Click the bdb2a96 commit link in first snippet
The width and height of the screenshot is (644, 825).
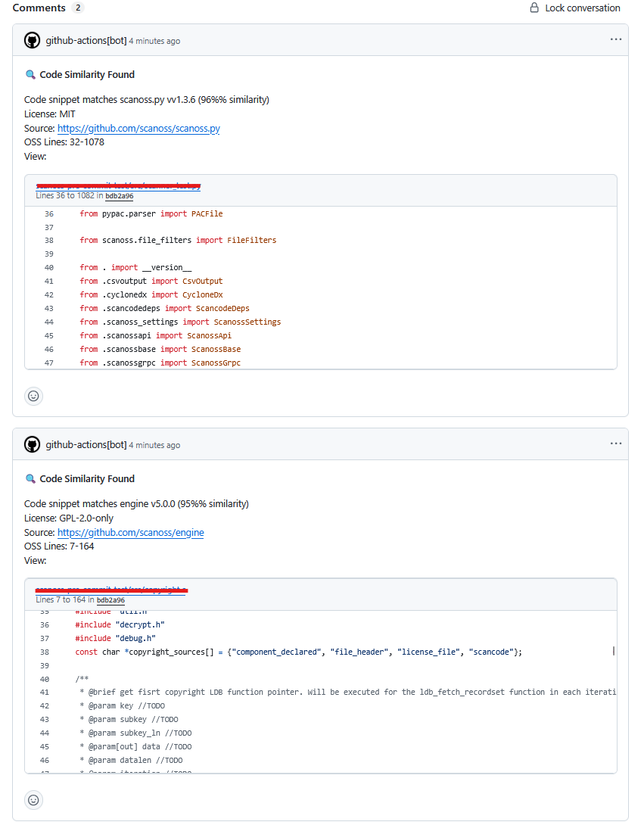coord(119,195)
